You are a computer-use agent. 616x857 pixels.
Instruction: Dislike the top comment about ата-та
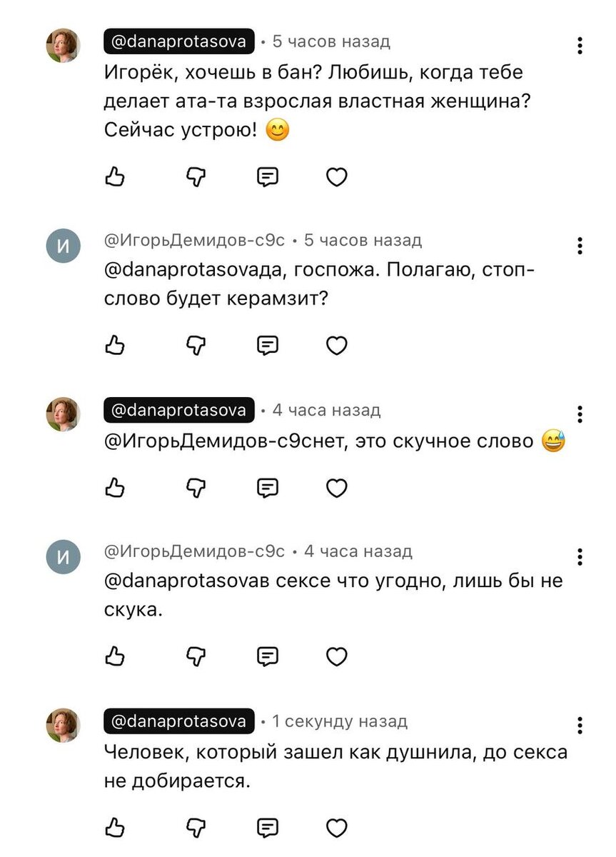(x=195, y=176)
